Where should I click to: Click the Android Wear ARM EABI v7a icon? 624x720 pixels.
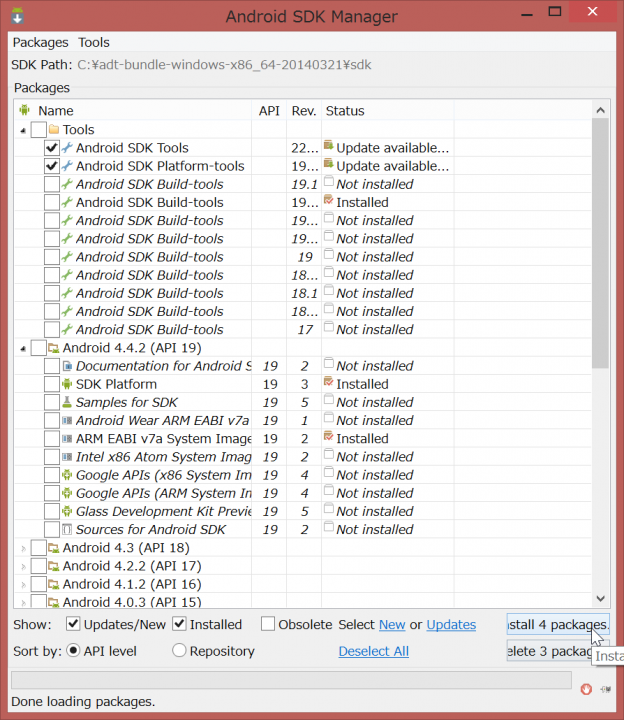point(67,420)
